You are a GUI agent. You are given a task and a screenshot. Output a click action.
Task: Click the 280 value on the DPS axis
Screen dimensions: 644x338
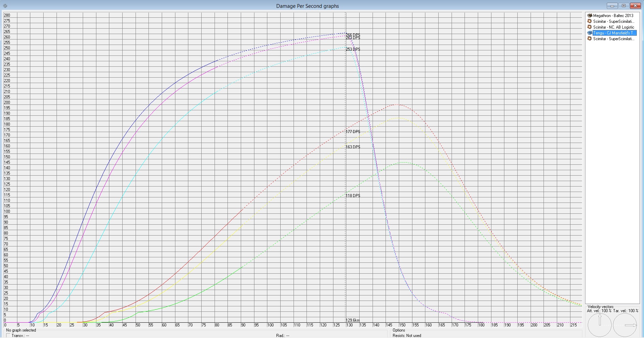(x=7, y=15)
